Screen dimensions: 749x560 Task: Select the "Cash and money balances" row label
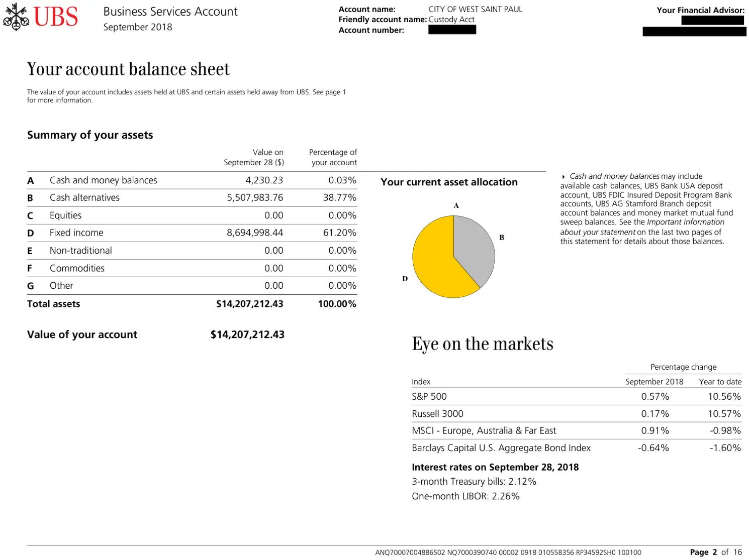click(104, 180)
